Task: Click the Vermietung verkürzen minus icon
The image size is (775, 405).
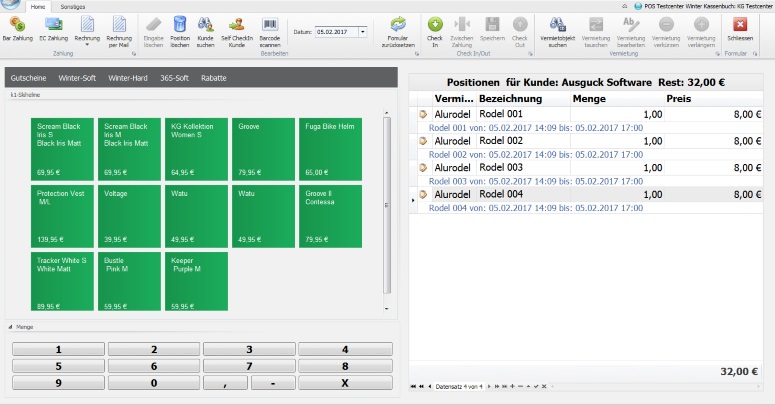Action: pyautogui.click(x=666, y=24)
